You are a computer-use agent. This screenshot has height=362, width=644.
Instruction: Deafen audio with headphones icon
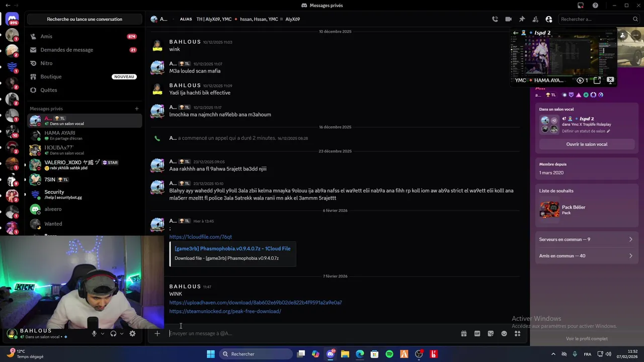click(113, 333)
